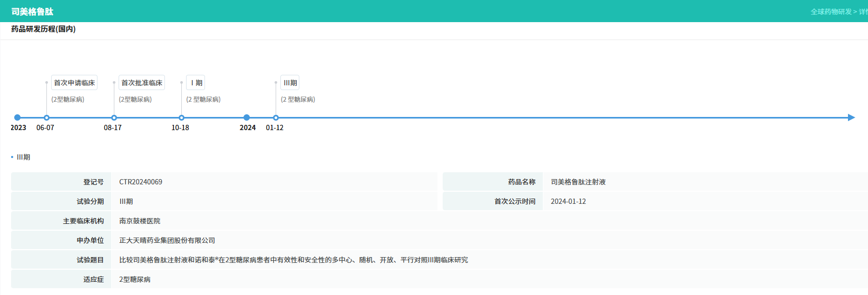Click sponsor 正大天晴药业集团股份有限公司

(167, 240)
